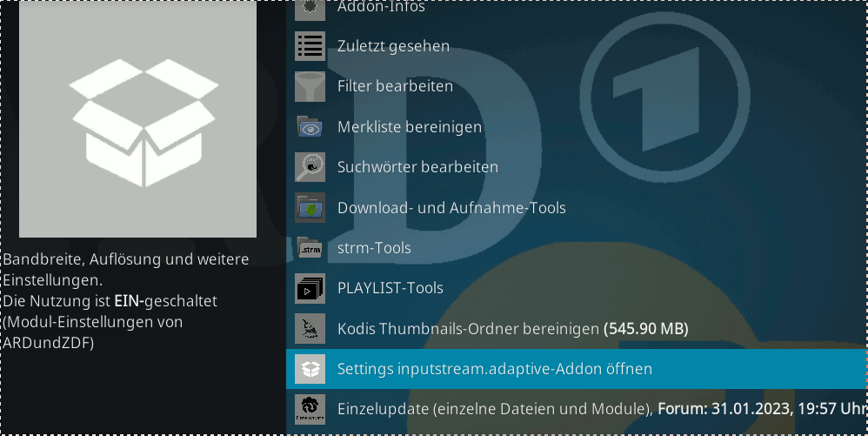The image size is (868, 436).
Task: Open PLAYLIST-Tools
Action: (x=577, y=288)
